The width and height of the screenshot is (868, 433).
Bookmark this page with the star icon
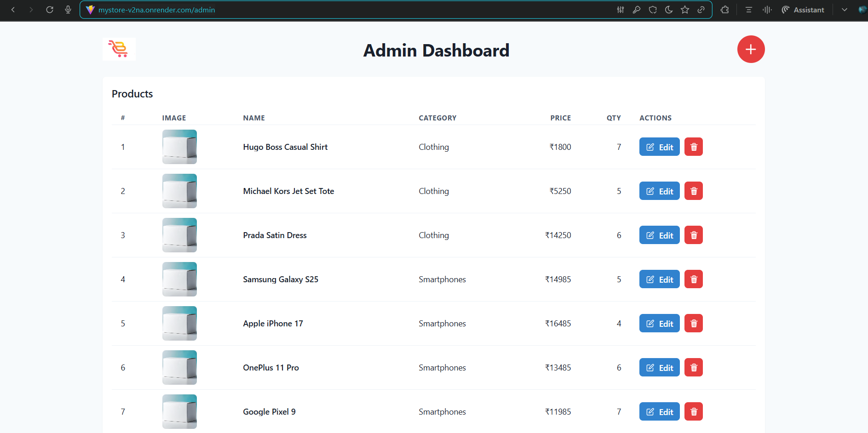click(x=685, y=10)
